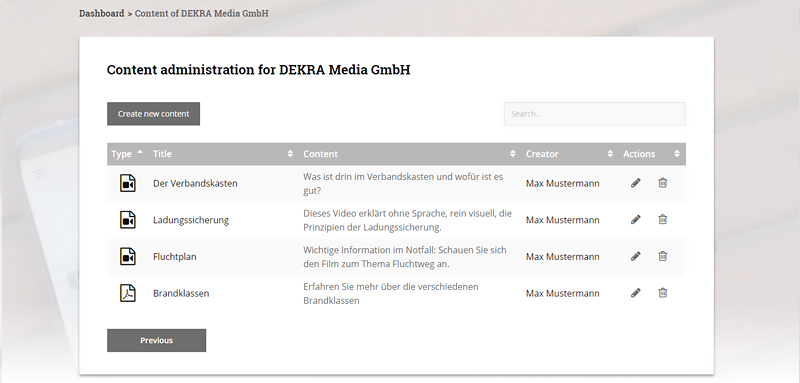Edit the Fluchtplan content row
The image size is (800, 383).
tap(635, 256)
